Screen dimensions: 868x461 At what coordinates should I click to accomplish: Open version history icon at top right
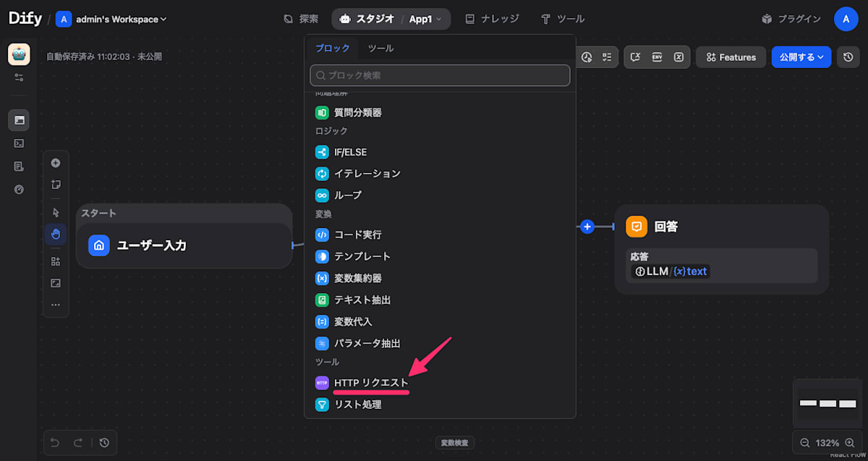(848, 57)
